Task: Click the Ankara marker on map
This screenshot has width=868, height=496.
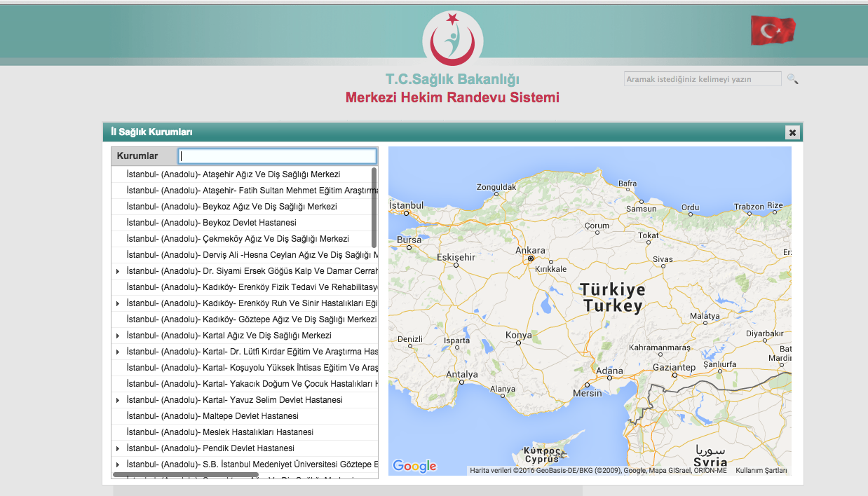Action: point(530,259)
